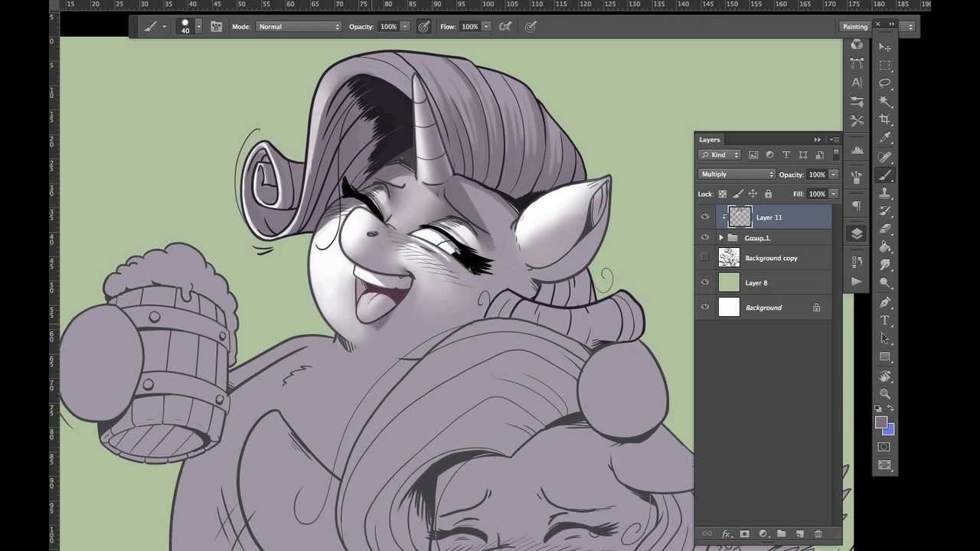Open the Layers panel dock icon
This screenshot has width=980, height=551.
(857, 233)
